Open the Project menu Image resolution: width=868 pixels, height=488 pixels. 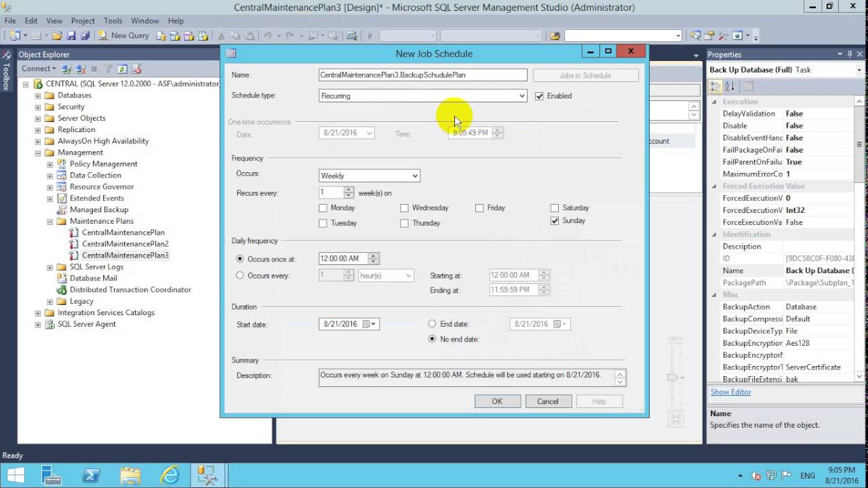83,21
